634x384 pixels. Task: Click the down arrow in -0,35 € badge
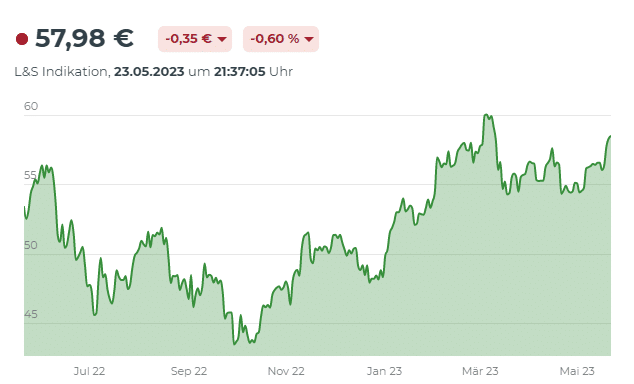point(222,39)
